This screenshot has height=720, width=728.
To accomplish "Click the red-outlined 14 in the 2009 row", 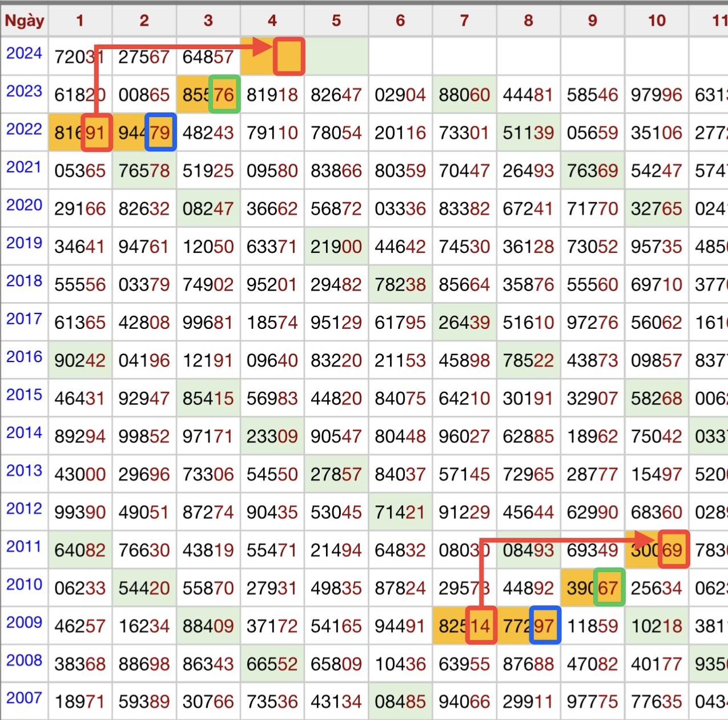I will (481, 626).
